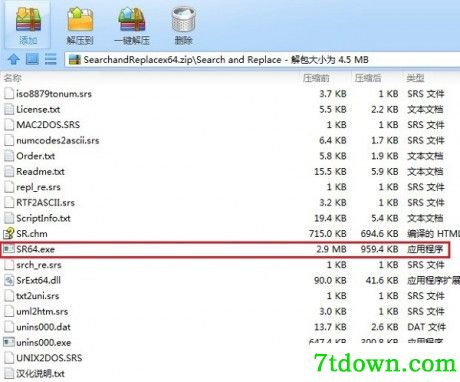Viewport: 460px width, 382px height.
Task: Select the ScriptInfo.txt file
Action: click(x=43, y=218)
